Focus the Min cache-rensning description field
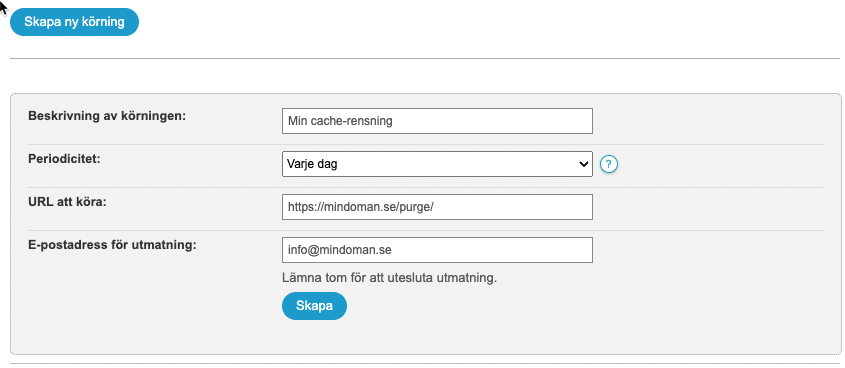Viewport: 845px width, 368px height. click(x=437, y=121)
